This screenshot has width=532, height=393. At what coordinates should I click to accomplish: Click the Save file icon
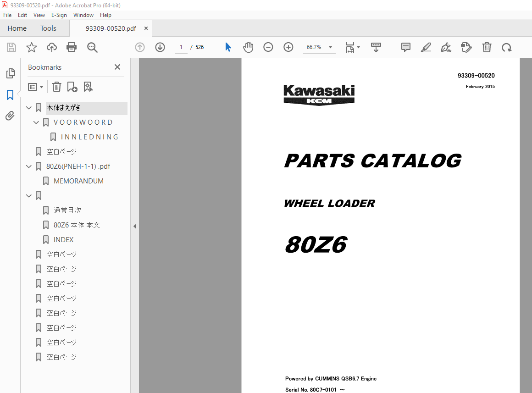(11, 47)
